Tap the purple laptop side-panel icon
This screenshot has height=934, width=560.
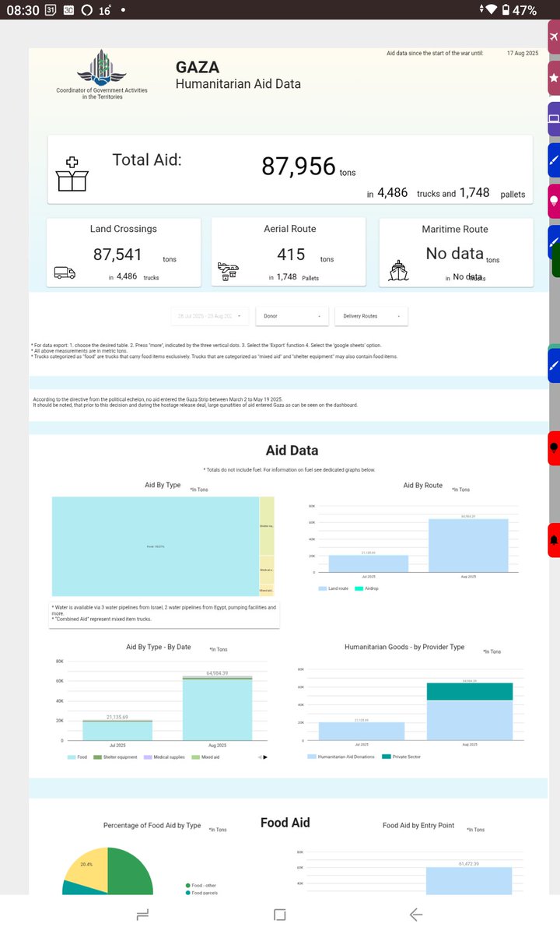(x=554, y=118)
